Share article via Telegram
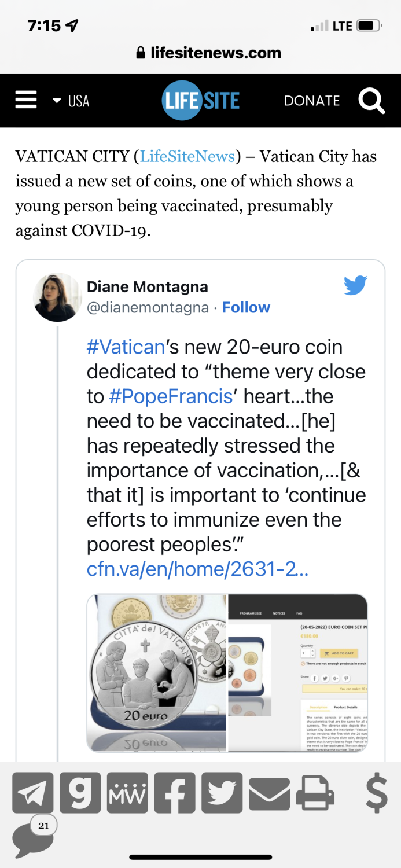401x868 pixels. (32, 793)
